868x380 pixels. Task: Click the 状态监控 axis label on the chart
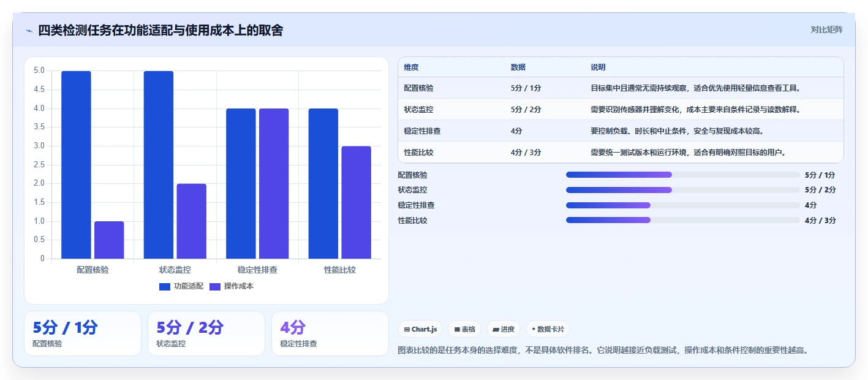point(175,270)
